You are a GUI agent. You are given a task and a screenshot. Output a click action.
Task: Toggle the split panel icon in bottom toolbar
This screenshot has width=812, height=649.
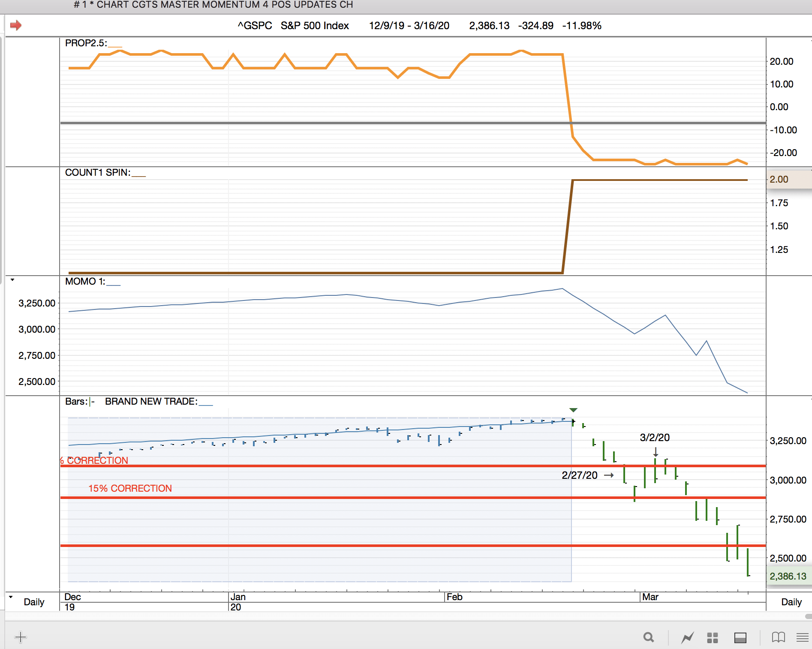740,638
